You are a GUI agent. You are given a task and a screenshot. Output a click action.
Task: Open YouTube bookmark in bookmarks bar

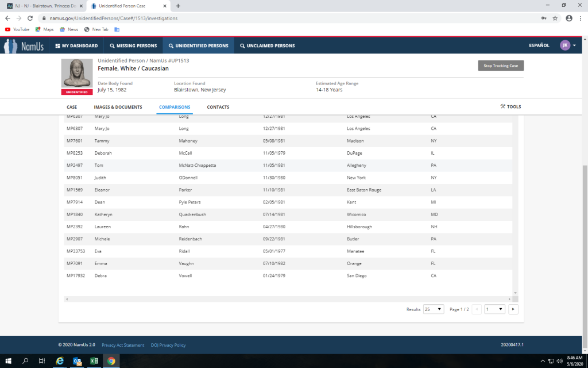[17, 29]
